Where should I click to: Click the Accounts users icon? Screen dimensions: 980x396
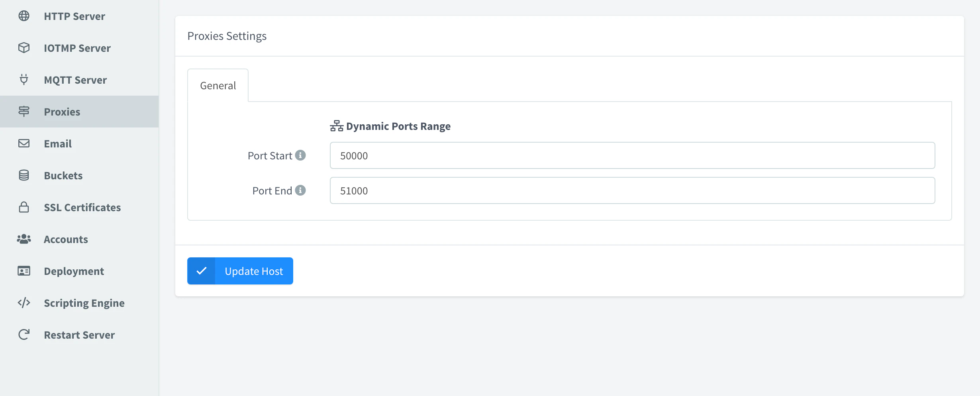pyautogui.click(x=24, y=239)
